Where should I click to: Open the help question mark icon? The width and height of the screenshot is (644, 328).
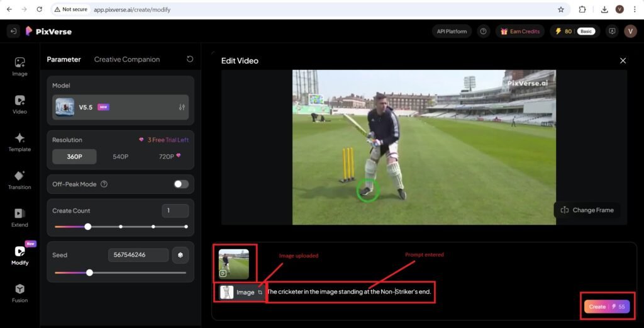click(x=483, y=31)
